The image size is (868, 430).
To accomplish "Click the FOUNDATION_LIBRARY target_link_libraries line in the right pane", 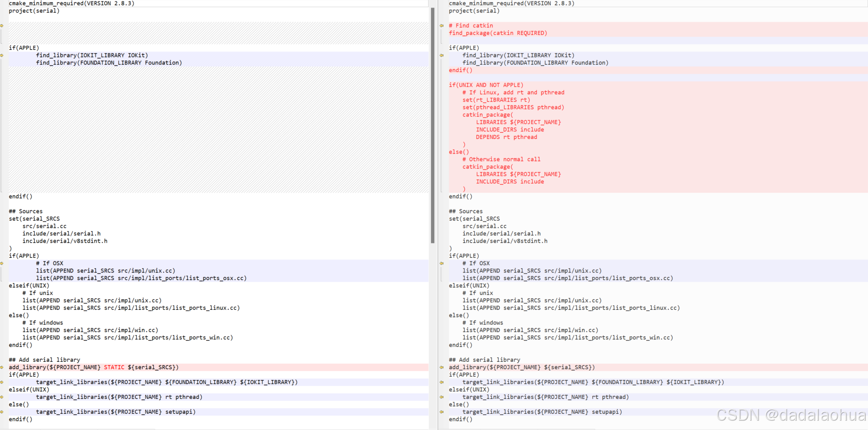I will tap(593, 382).
